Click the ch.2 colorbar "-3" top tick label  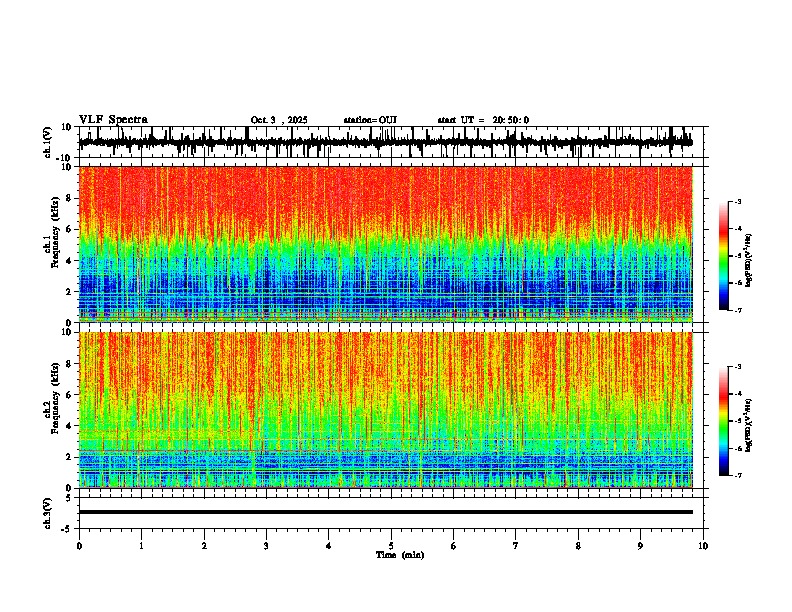pyautogui.click(x=738, y=367)
